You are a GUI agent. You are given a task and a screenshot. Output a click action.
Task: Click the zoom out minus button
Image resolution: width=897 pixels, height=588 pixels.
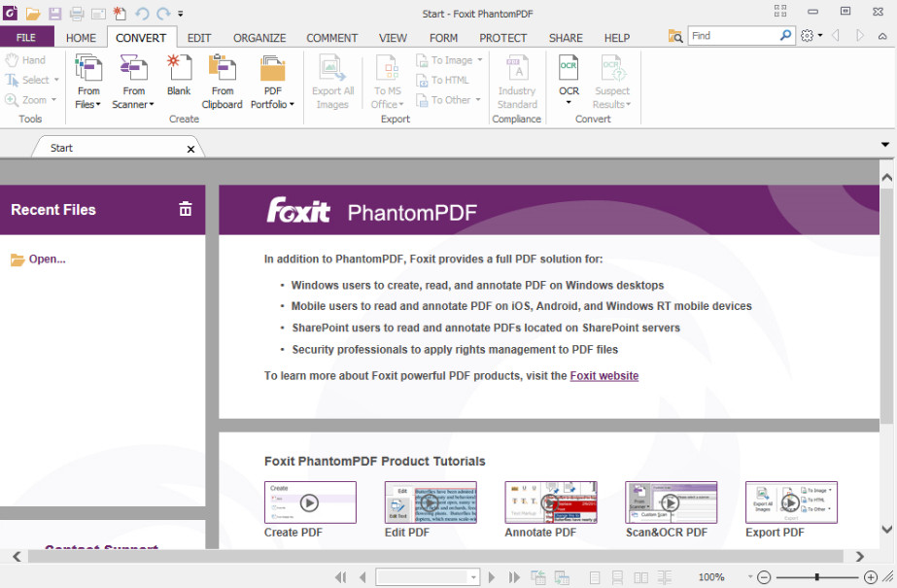(764, 577)
